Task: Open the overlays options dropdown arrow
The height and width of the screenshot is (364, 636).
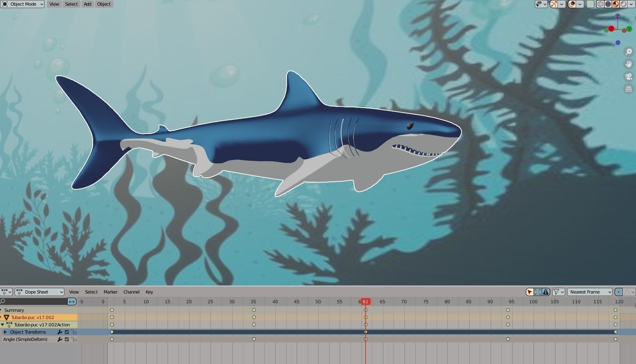Action: tap(580, 4)
